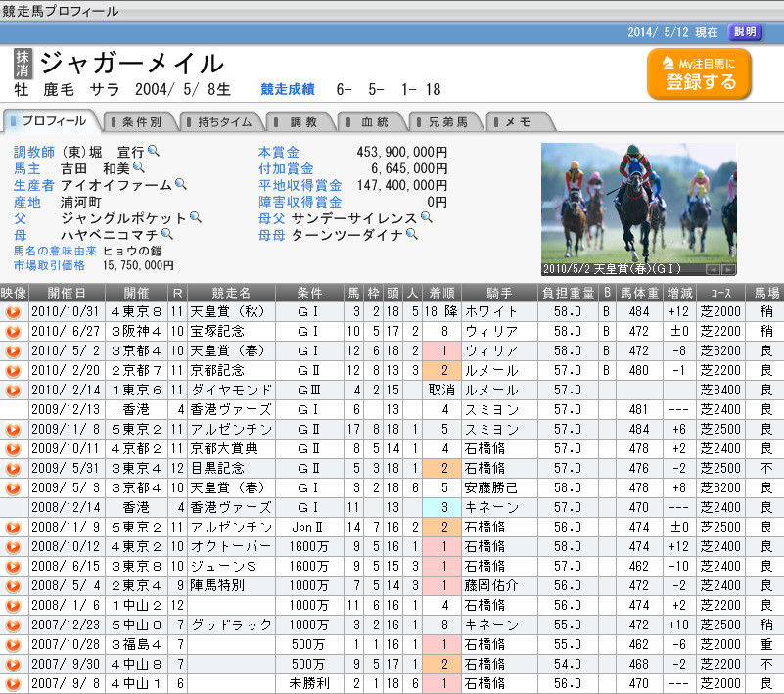Open the 条件別 tab
Image resolution: width=784 pixels, height=694 pixels.
coord(141,122)
